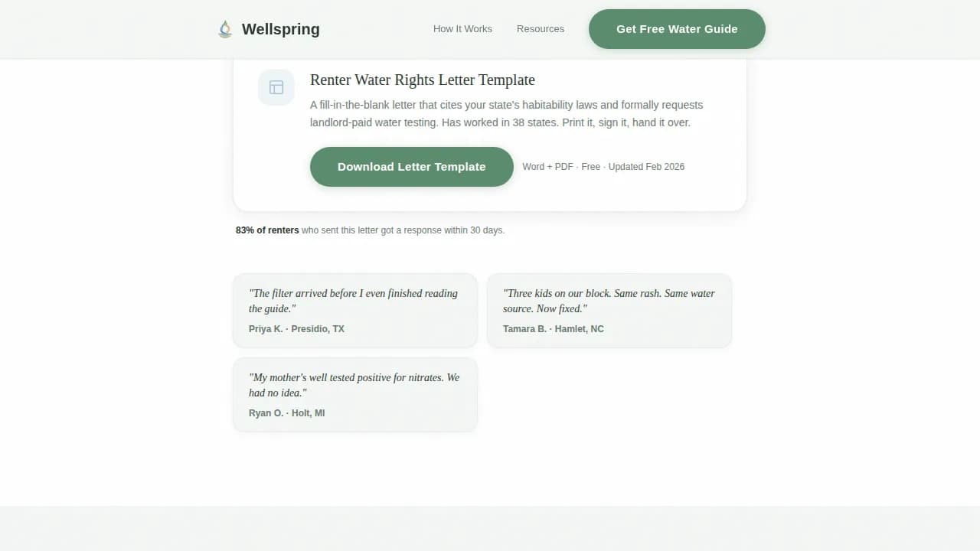Click the "Updated Feb 2026" label
This screenshot has width=980, height=551.
point(646,166)
